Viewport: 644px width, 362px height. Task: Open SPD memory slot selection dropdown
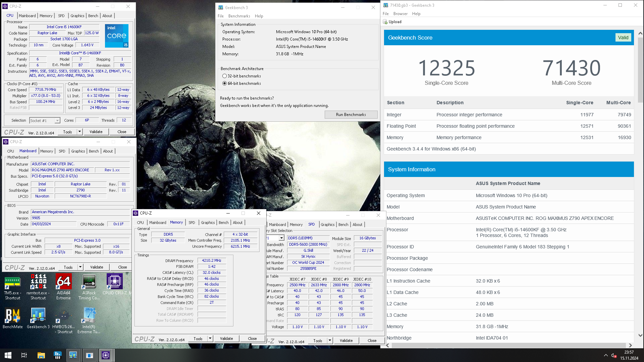(x=281, y=238)
